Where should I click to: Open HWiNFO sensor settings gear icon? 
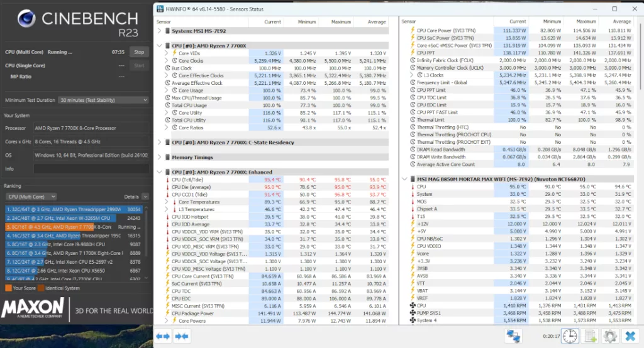pos(610,336)
